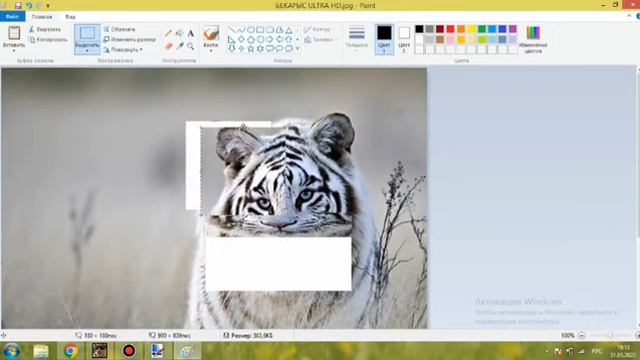Switch to the Home (Главная) tab
640x360 pixels.
click(42, 17)
